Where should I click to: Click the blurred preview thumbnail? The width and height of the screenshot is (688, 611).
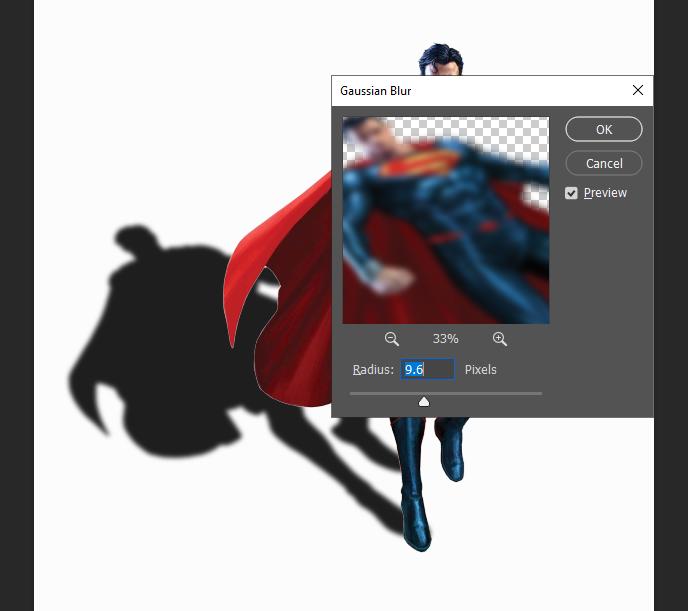click(446, 220)
